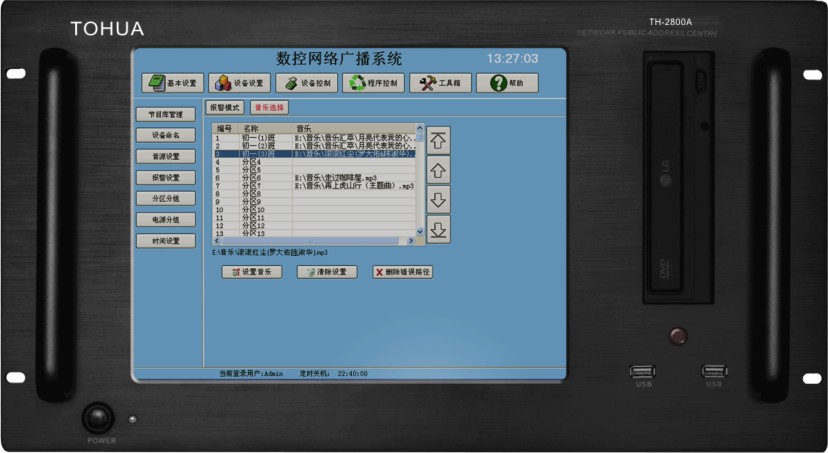This screenshot has height=453, width=828.
Task: Click the music path cell 再上虎山行（主题曲）.mp3
Action: point(354,186)
